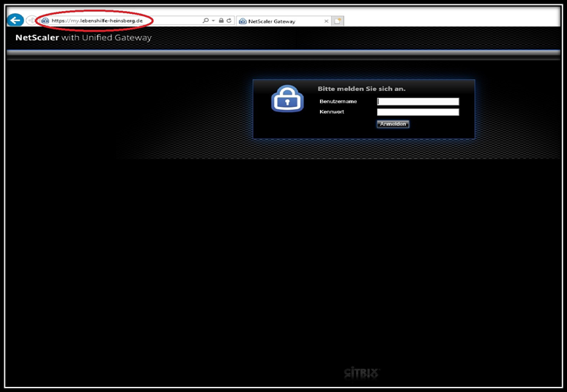Click the Benutzername label text
567x392 pixels.
coord(338,102)
